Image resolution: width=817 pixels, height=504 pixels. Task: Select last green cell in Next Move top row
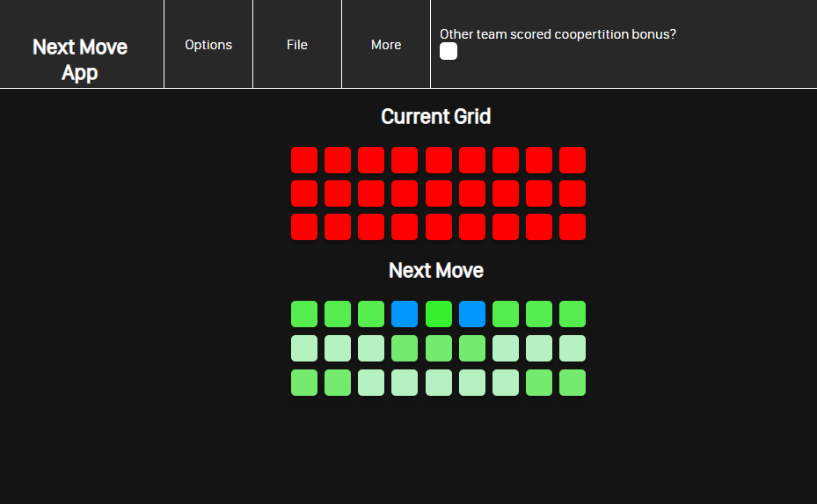pos(573,314)
